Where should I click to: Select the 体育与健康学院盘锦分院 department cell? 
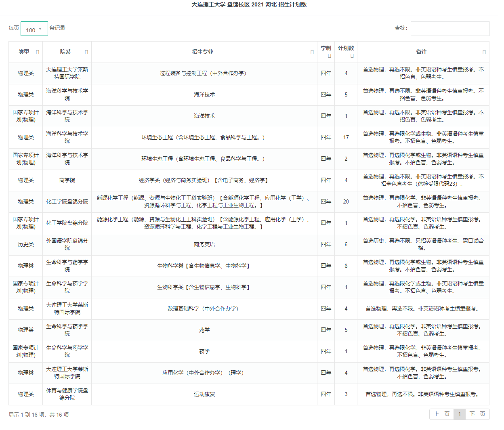[67, 394]
